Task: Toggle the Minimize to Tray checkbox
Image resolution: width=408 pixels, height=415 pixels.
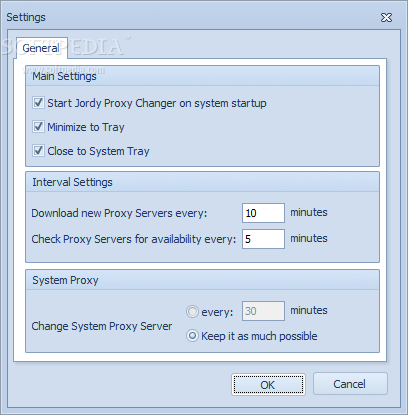Action: click(x=38, y=127)
